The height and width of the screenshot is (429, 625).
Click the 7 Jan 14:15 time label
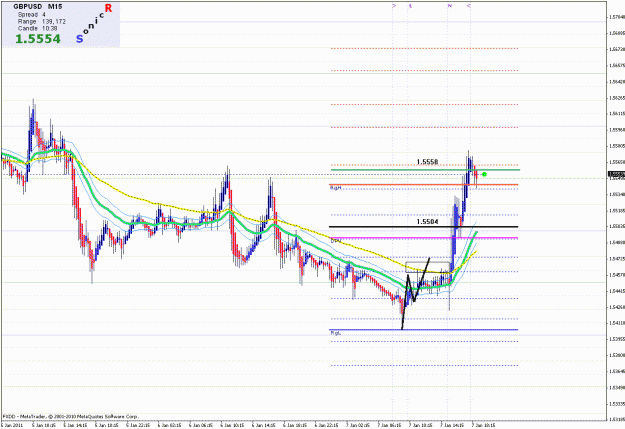click(x=452, y=425)
